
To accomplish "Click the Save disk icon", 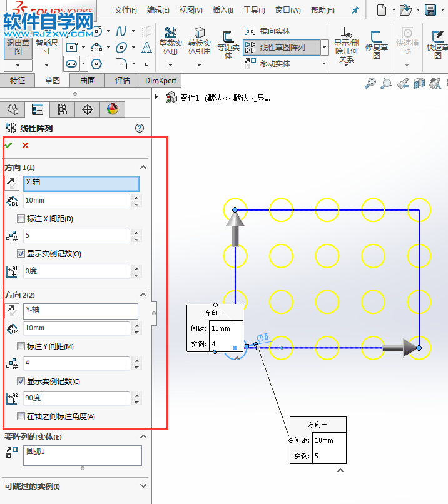I will [x=430, y=9].
